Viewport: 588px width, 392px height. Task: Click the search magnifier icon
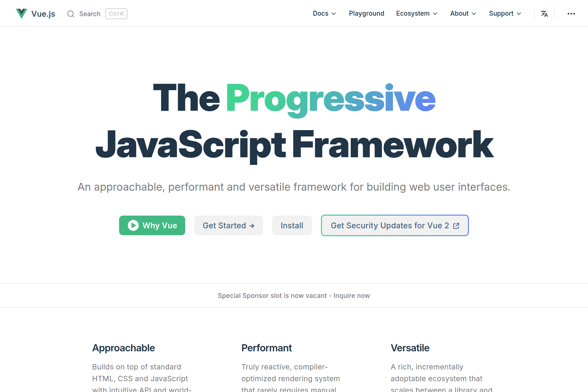coord(71,14)
